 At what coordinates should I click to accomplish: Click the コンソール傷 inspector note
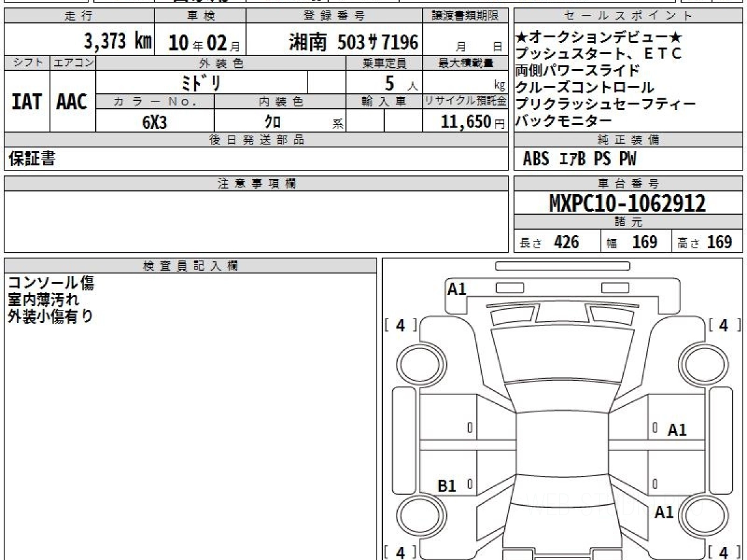pyautogui.click(x=51, y=284)
